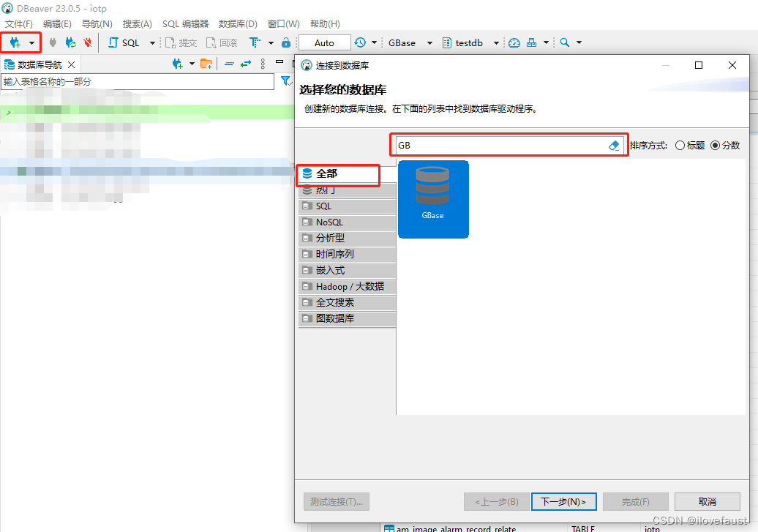Click the reconnect icon in main toolbar
758x532 pixels.
coord(70,42)
